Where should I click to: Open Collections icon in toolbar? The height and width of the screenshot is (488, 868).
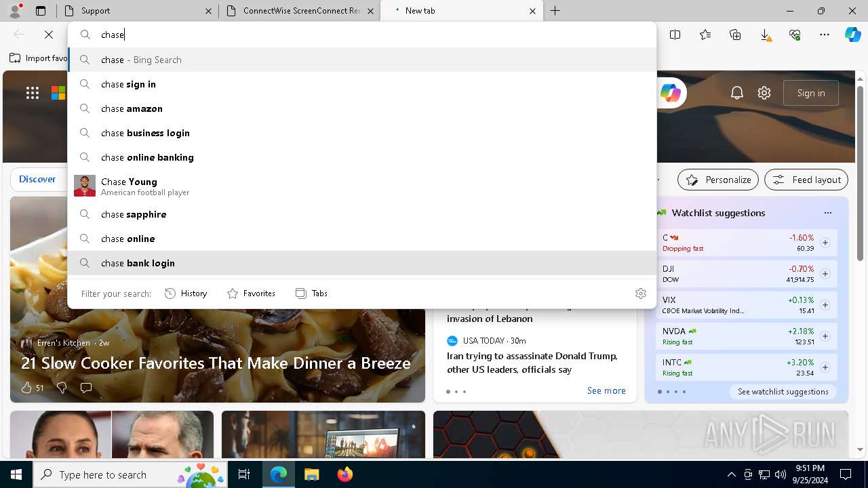[735, 35]
